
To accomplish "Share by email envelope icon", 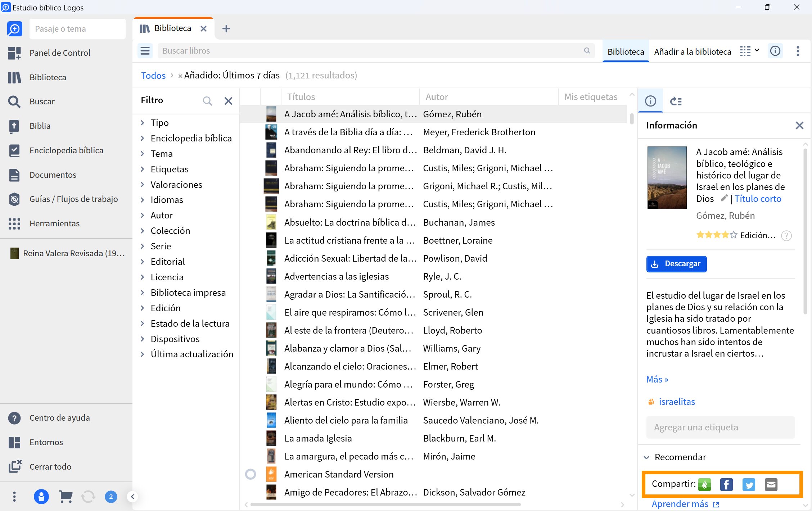I will [x=771, y=484].
